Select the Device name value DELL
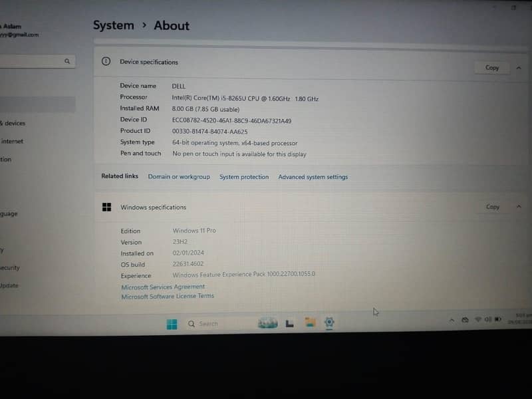Viewport: 532px width, 399px height. pyautogui.click(x=178, y=86)
